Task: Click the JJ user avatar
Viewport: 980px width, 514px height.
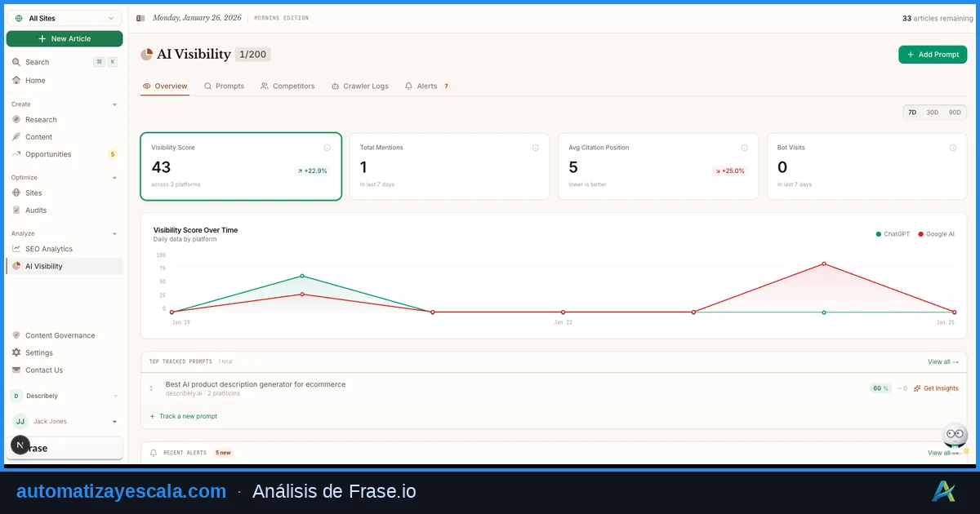Action: click(20, 422)
